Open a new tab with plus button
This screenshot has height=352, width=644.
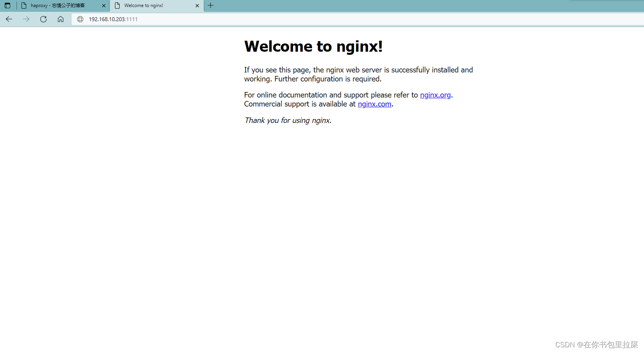click(210, 5)
